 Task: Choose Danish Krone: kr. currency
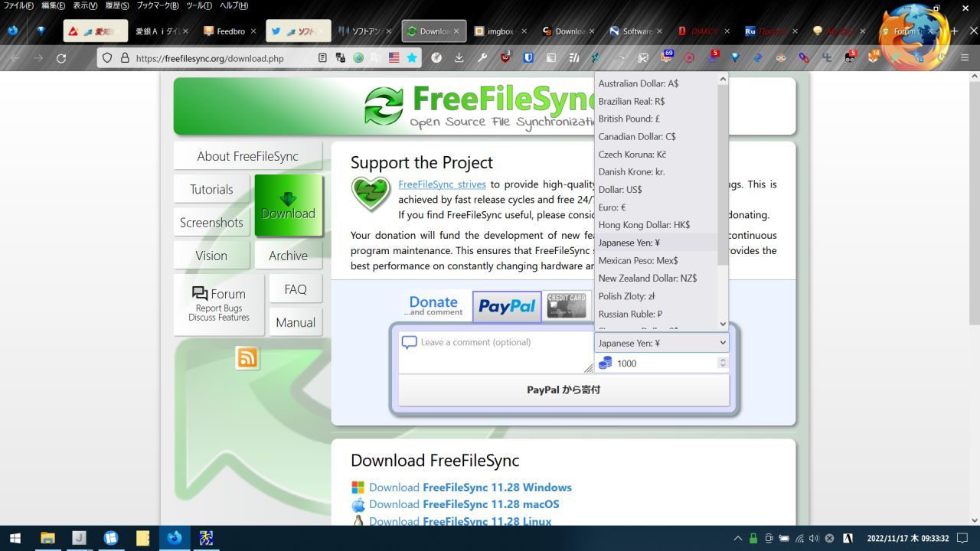click(x=656, y=171)
